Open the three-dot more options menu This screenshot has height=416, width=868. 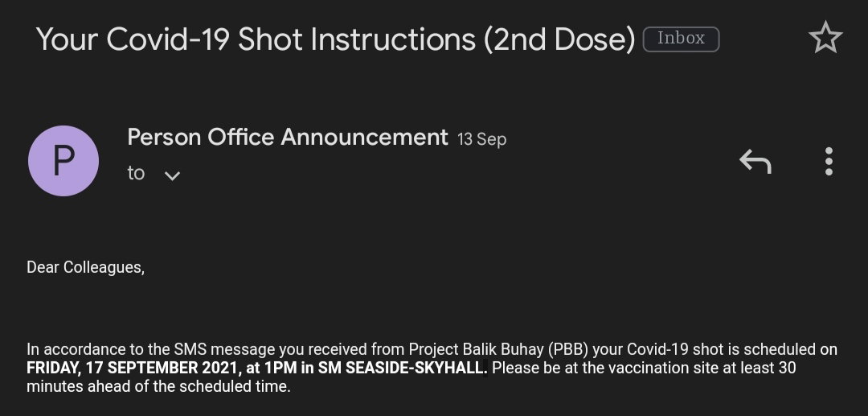coord(828,161)
